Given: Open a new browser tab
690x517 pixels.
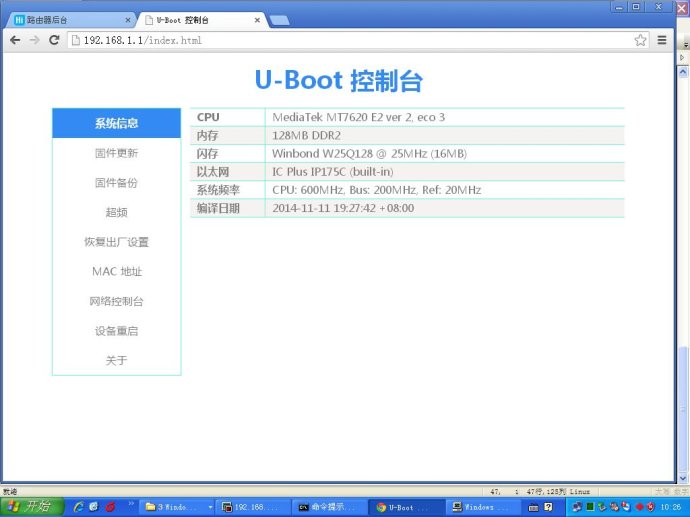Looking at the screenshot, I should pos(279,20).
